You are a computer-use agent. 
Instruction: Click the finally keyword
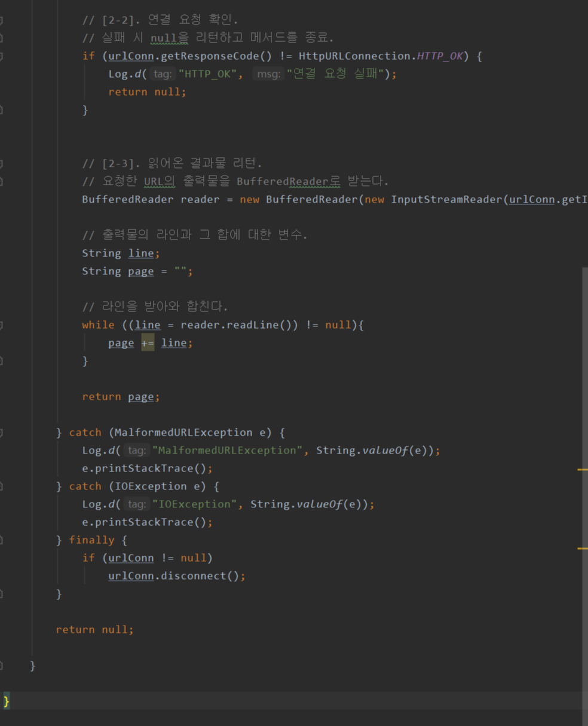pos(91,540)
